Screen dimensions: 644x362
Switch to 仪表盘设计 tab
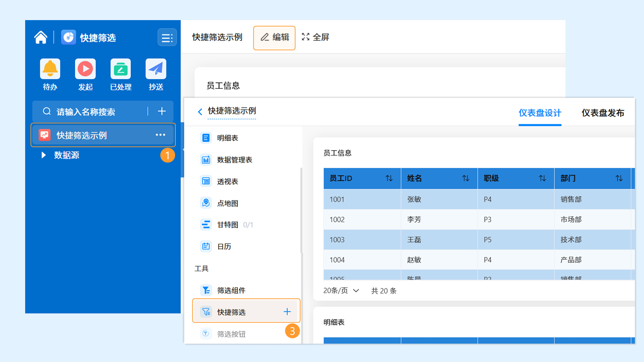[540, 113]
